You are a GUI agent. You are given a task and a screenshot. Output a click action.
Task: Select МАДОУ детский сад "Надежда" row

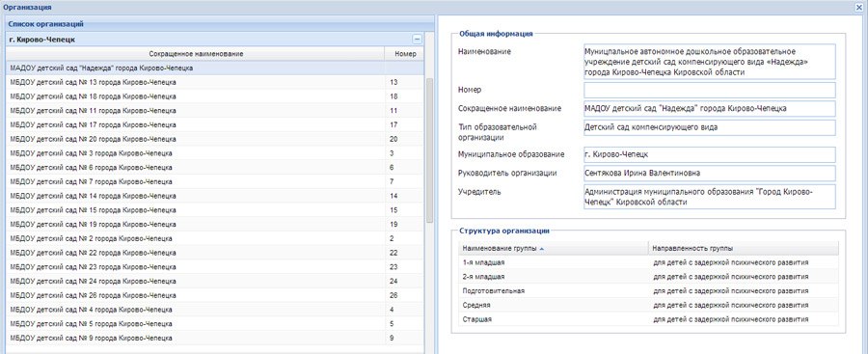pyautogui.click(x=215, y=68)
